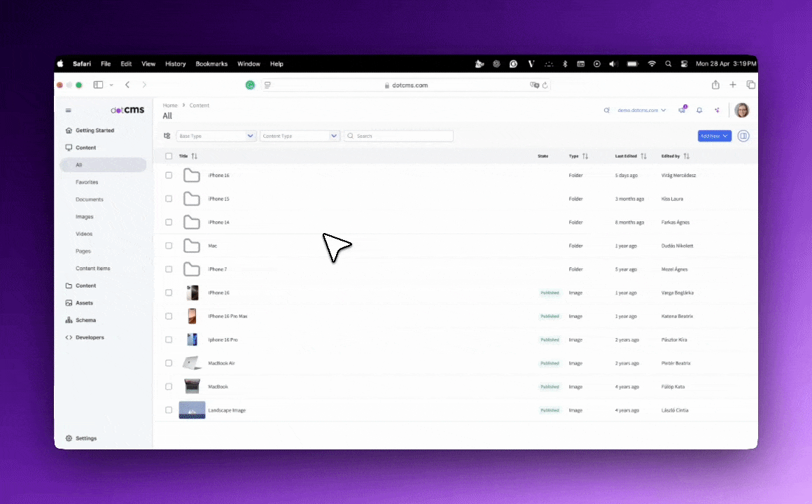Toggle the side panel layout icon near Add New
The width and height of the screenshot is (812, 504).
coord(743,136)
